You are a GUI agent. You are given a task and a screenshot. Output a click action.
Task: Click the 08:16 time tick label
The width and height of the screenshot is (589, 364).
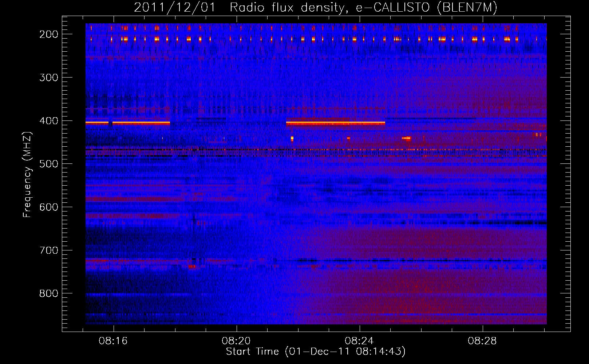click(113, 341)
